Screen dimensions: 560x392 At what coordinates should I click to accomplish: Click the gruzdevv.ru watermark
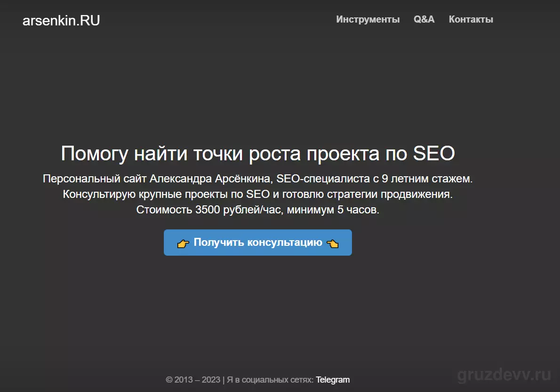[x=504, y=375]
